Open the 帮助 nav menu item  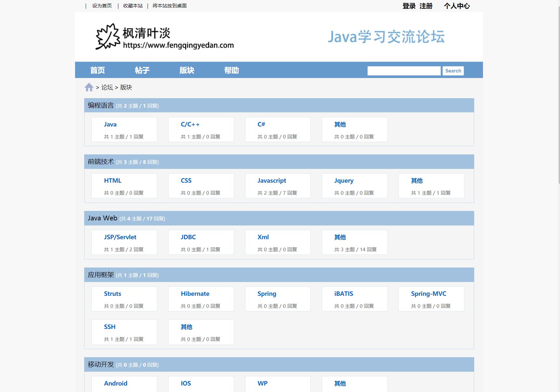tap(232, 70)
